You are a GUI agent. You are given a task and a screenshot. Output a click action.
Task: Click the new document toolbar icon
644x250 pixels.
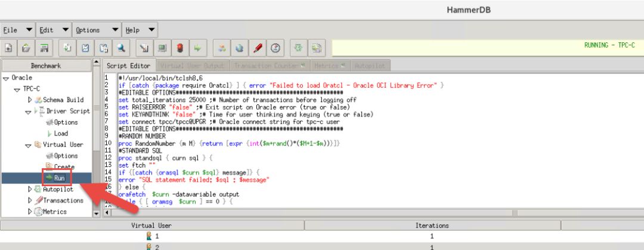pyautogui.click(x=9, y=48)
